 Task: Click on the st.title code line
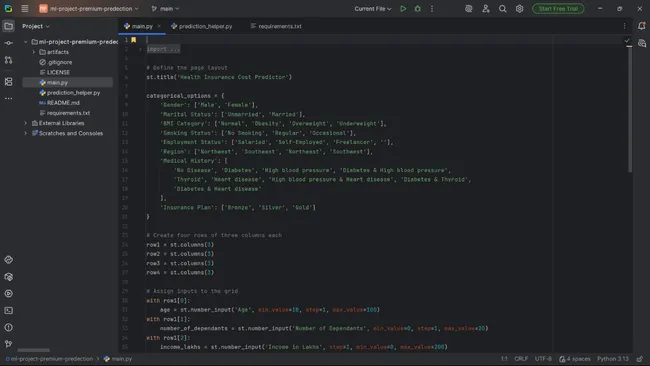tap(219, 77)
